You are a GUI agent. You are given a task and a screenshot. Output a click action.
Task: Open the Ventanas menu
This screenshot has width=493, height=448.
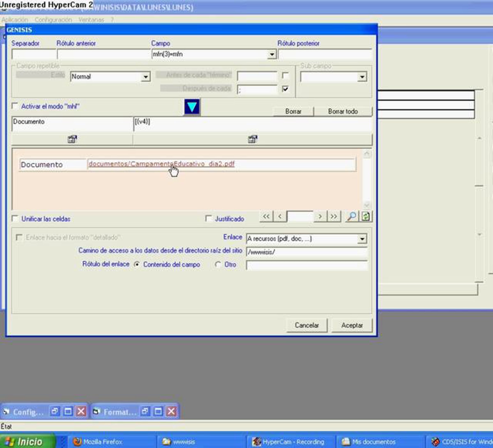coord(91,19)
